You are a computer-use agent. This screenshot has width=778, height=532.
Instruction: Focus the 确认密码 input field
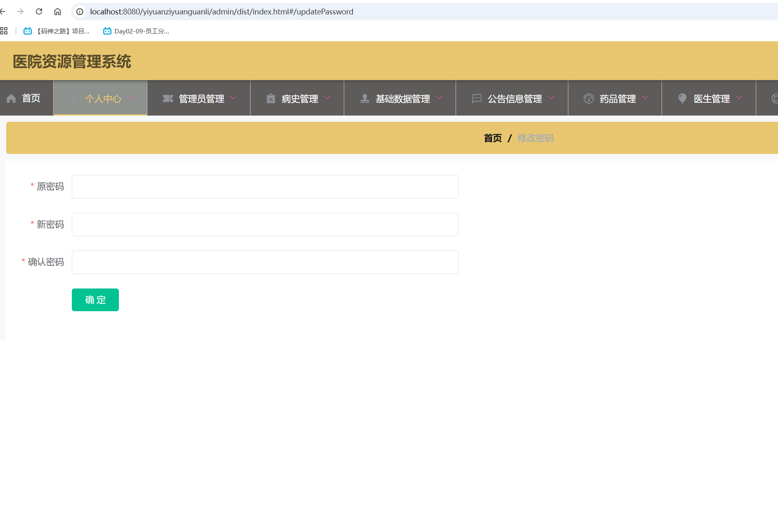[x=265, y=262]
